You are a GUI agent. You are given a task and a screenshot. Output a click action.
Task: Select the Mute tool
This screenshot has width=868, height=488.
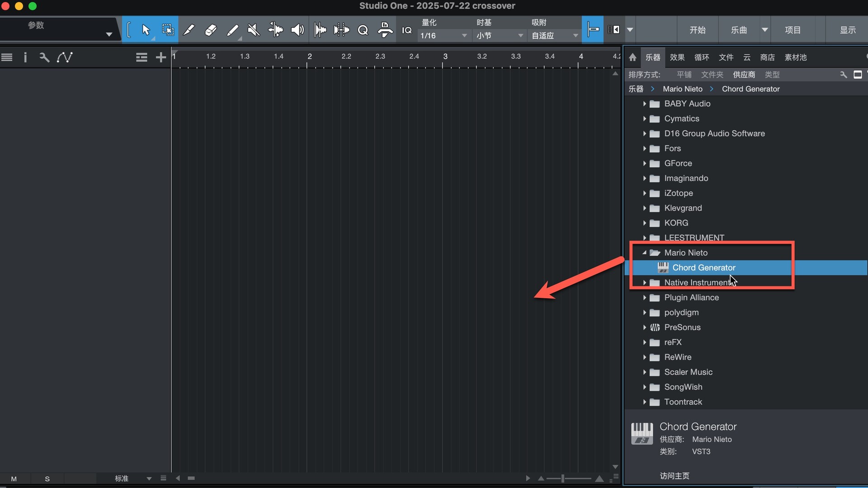254,30
